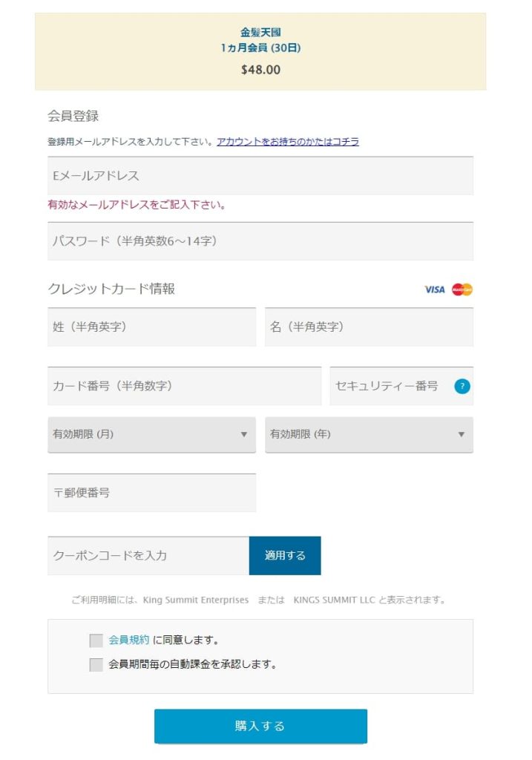
Task: Open the アカウントをお持ちのかたはコチラ link
Action: (288, 142)
